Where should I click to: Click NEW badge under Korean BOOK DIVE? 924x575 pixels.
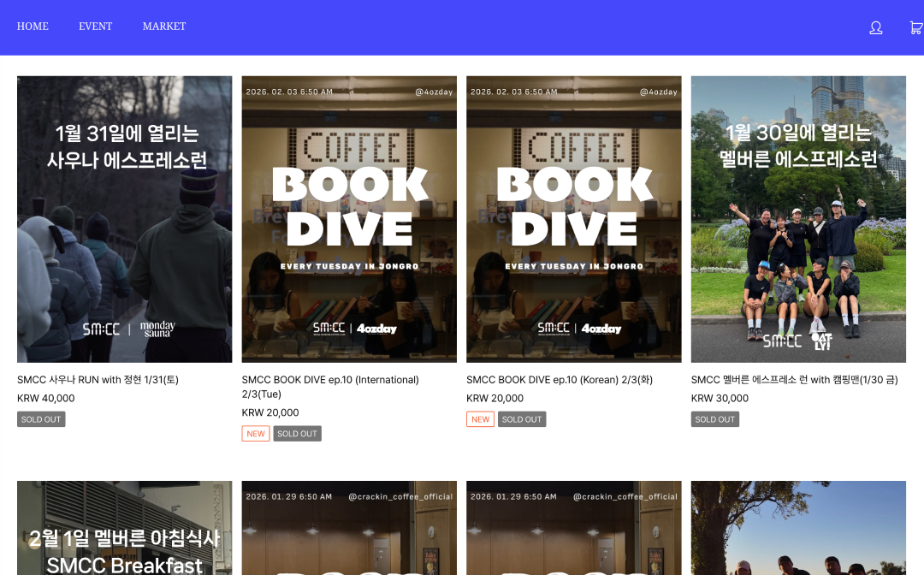(x=480, y=419)
